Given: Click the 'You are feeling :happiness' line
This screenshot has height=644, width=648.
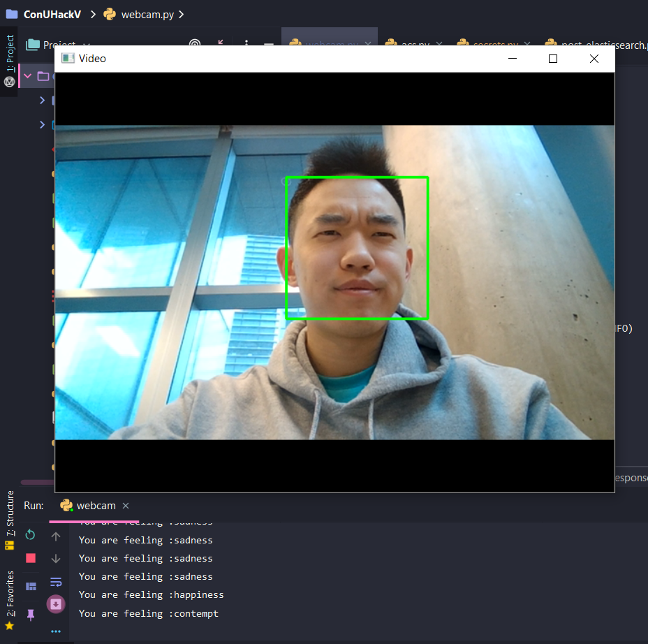Looking at the screenshot, I should [x=152, y=595].
